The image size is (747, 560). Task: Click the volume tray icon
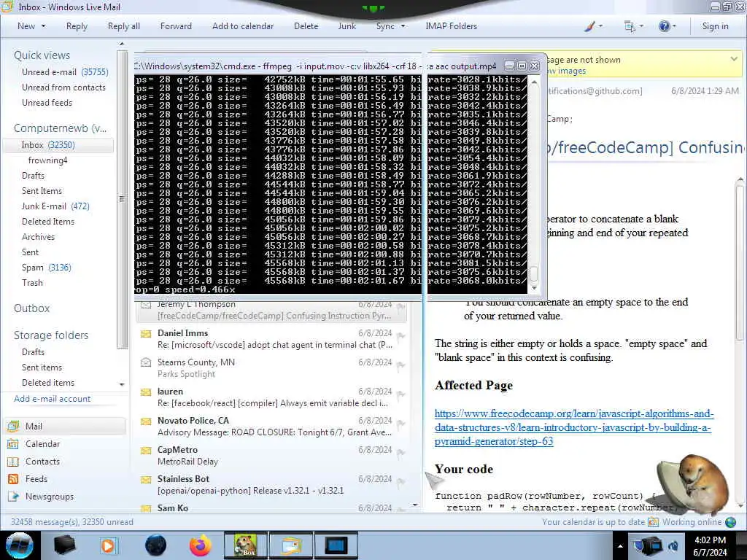coord(673,545)
